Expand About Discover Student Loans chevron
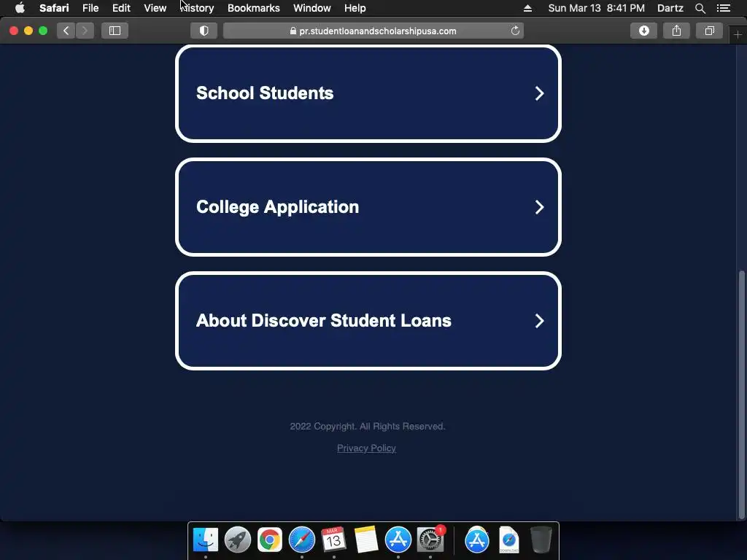 [539, 321]
